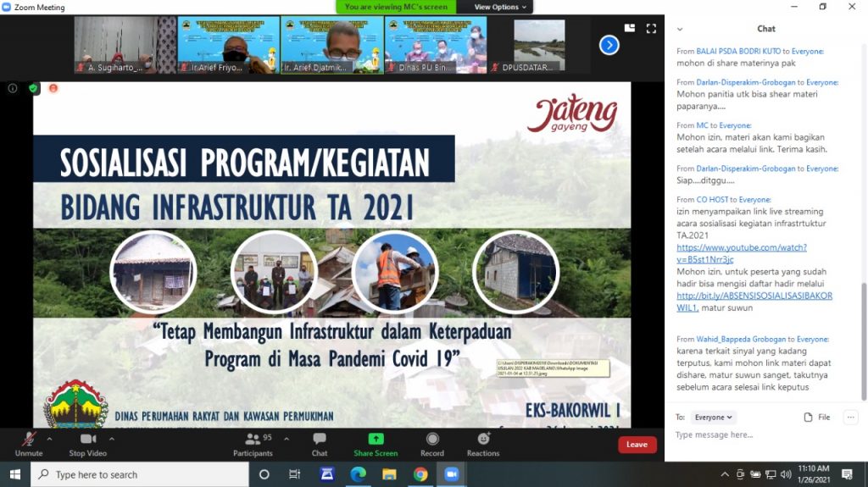
Task: Click the green encryption shield icon
Action: (33, 88)
